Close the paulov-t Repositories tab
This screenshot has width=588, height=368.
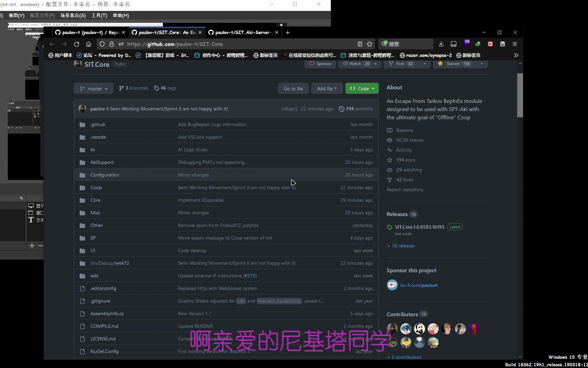124,32
